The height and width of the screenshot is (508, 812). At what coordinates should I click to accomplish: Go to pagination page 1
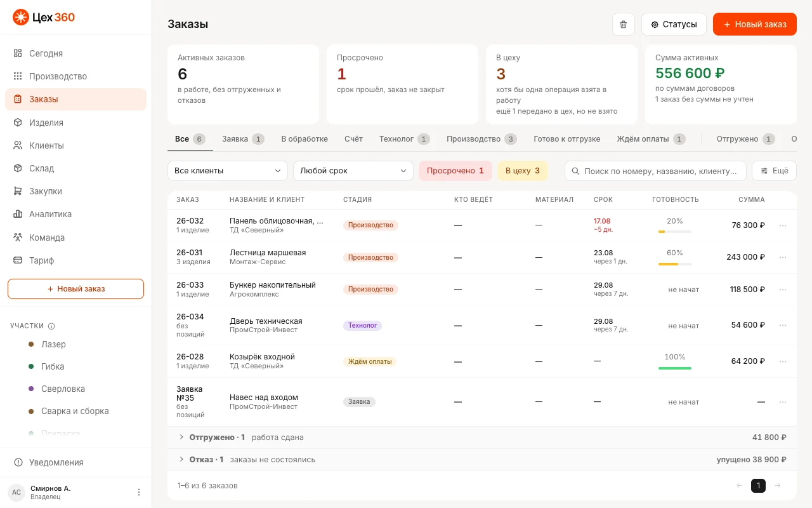(758, 486)
